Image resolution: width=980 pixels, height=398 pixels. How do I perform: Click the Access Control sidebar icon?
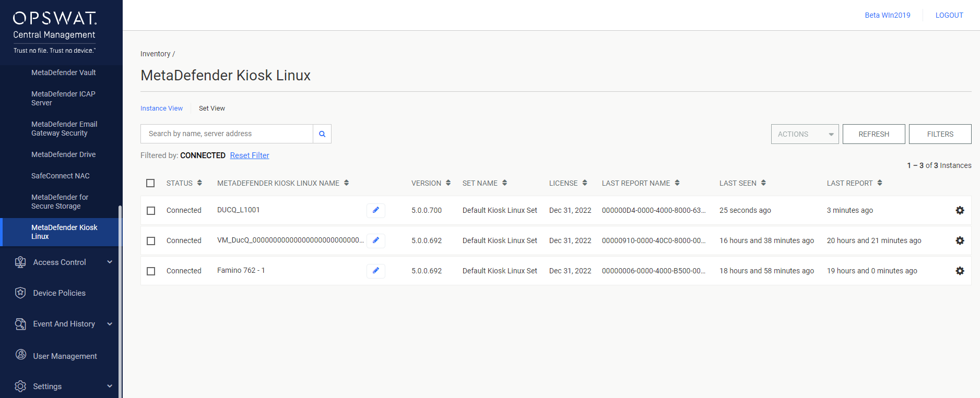pos(20,262)
